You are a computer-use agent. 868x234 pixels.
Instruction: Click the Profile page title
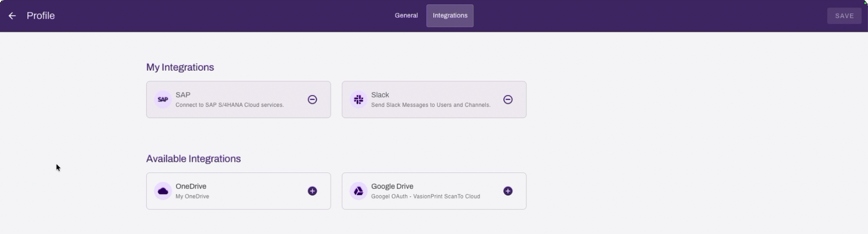(x=41, y=16)
